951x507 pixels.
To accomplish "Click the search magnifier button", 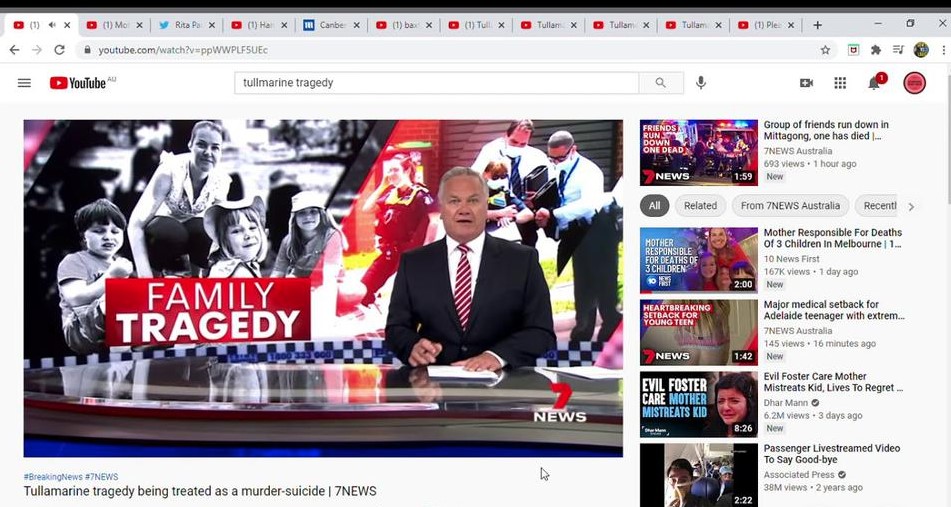I will [660, 83].
